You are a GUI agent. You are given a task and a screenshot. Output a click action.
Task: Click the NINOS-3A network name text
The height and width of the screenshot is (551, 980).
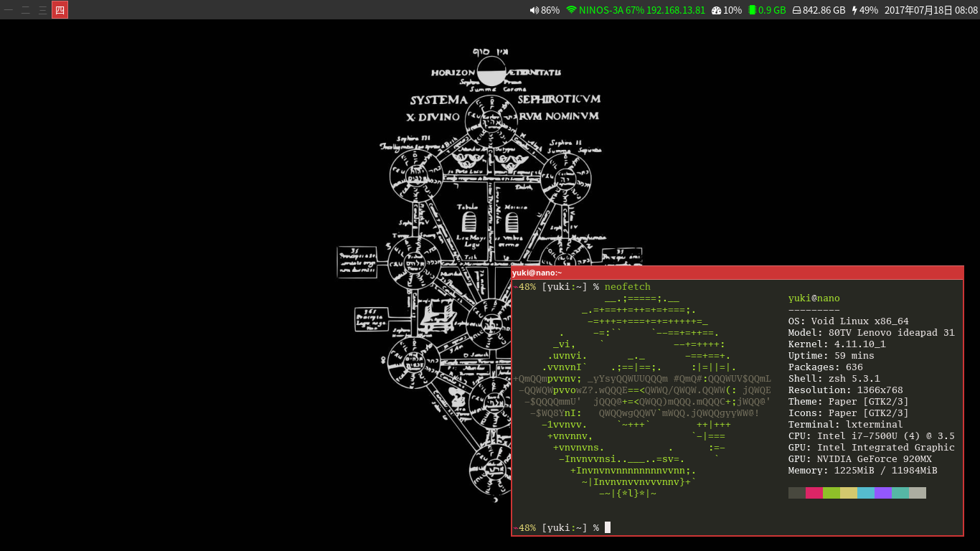click(600, 10)
